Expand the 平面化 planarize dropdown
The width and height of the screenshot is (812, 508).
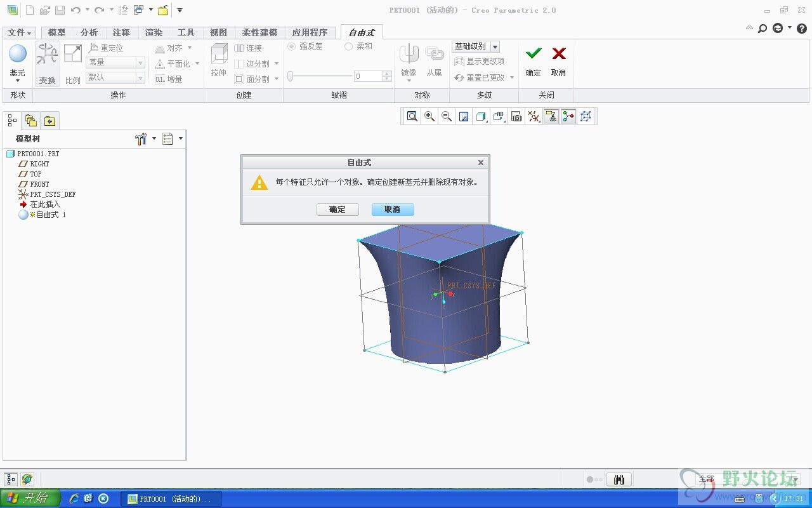coord(197,63)
